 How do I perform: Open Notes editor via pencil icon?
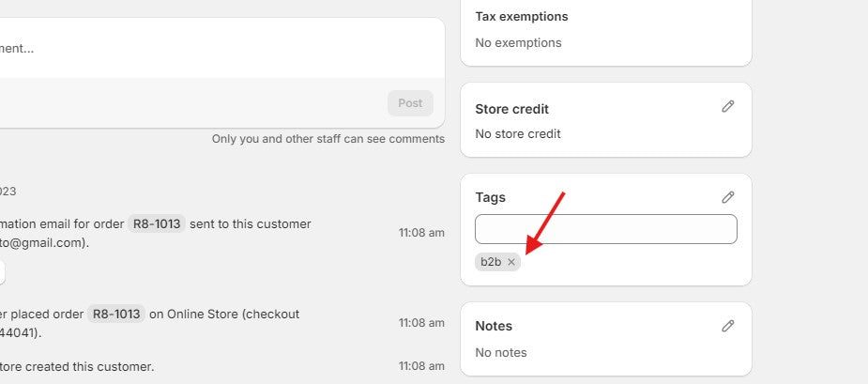[727, 326]
